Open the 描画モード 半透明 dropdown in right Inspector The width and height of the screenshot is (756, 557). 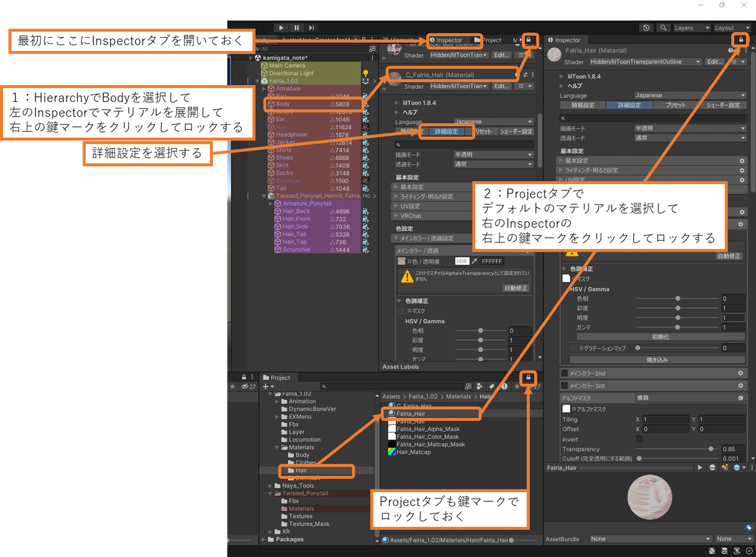coord(691,128)
